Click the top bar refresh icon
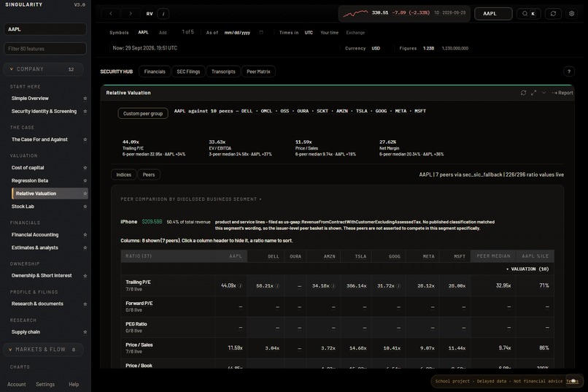The width and height of the screenshot is (588, 392). (x=553, y=13)
